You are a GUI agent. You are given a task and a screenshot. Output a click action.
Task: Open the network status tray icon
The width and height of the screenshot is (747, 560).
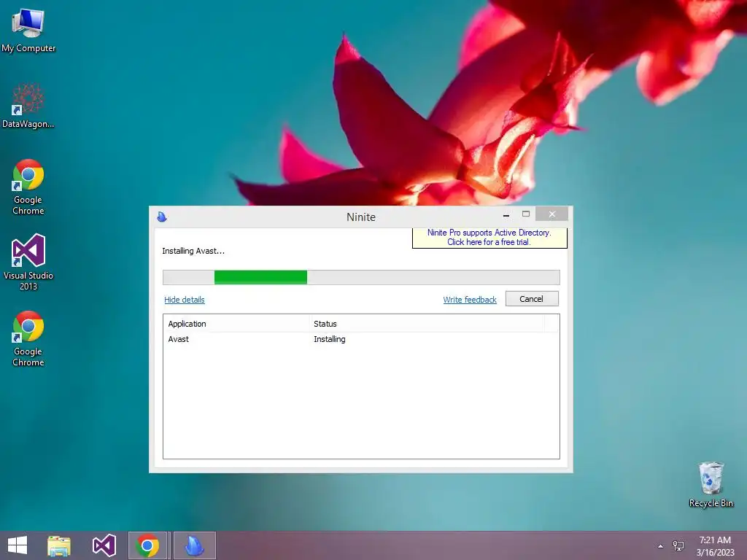tap(678, 545)
